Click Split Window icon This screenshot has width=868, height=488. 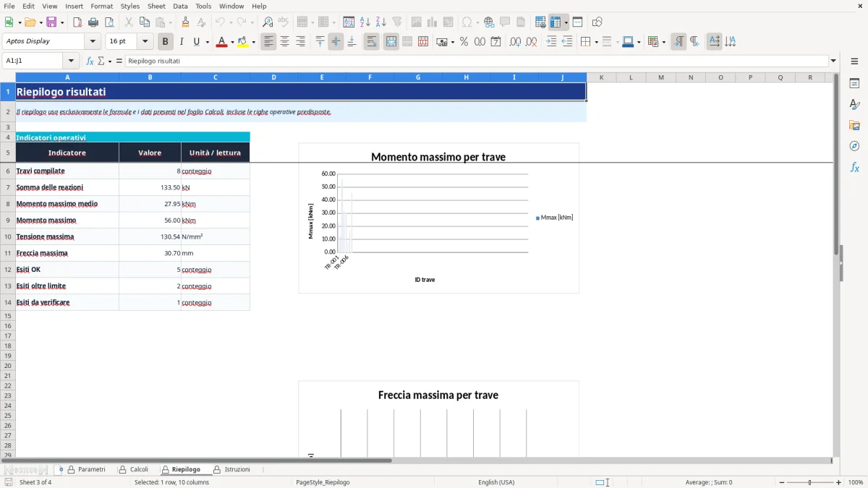click(x=577, y=22)
